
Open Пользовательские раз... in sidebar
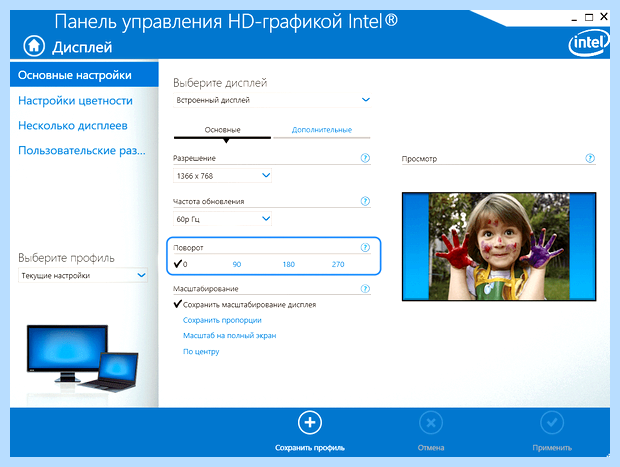pos(82,150)
